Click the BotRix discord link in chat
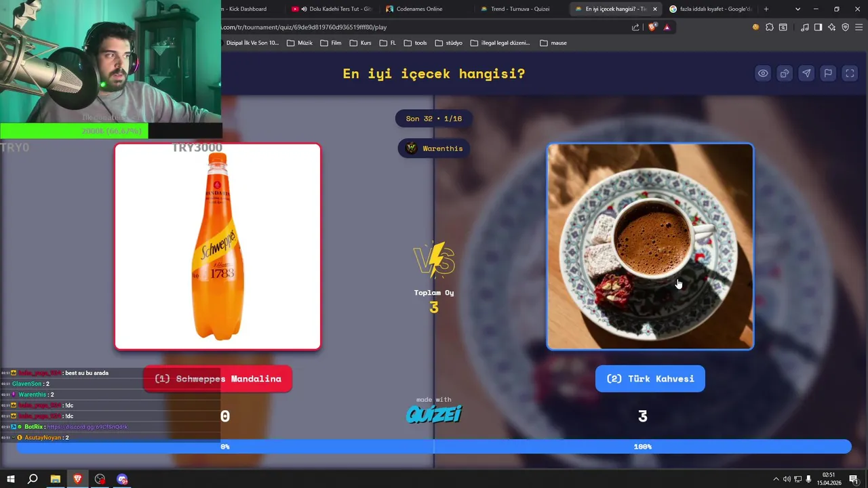868x488 pixels. click(x=87, y=427)
